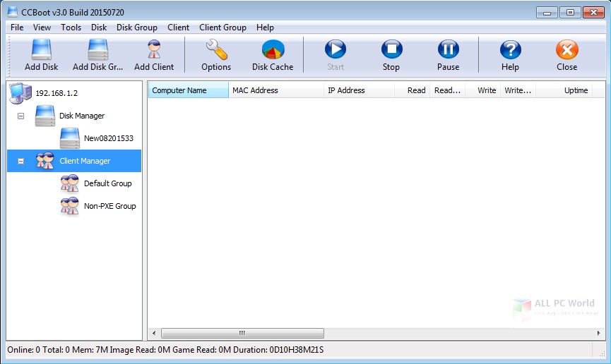Click the Add Disk toolbar icon

pos(41,50)
